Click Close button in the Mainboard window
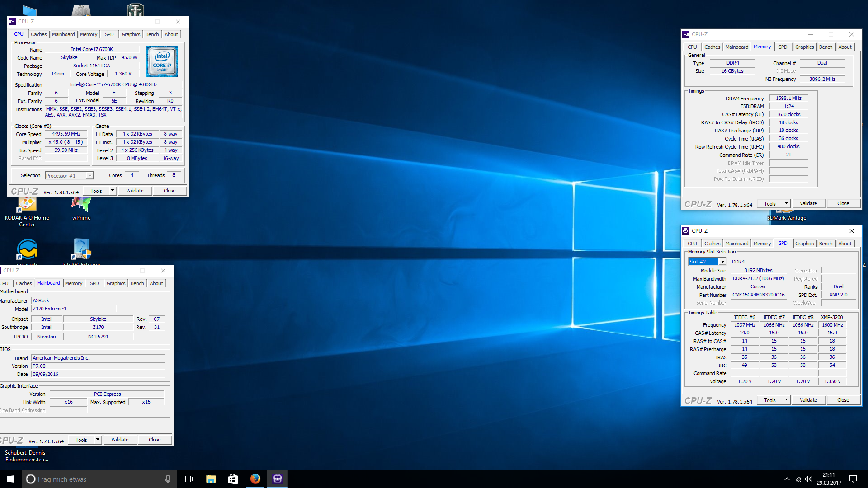The image size is (868, 488). pos(155,440)
